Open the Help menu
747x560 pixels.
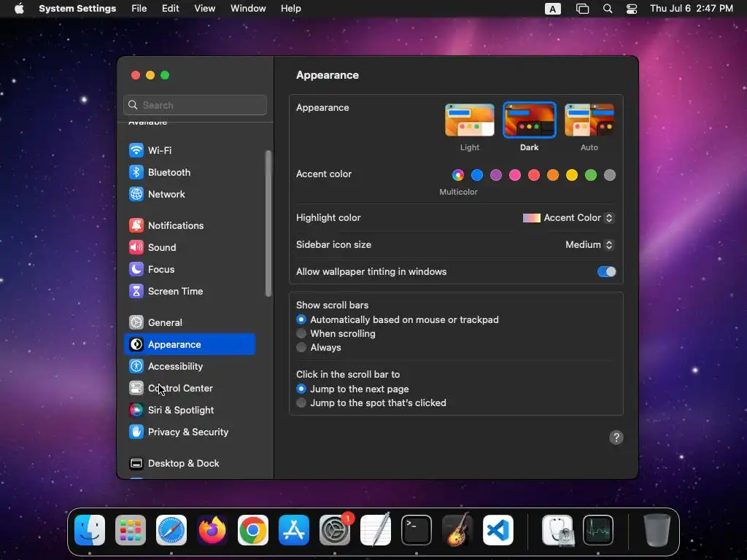point(290,9)
